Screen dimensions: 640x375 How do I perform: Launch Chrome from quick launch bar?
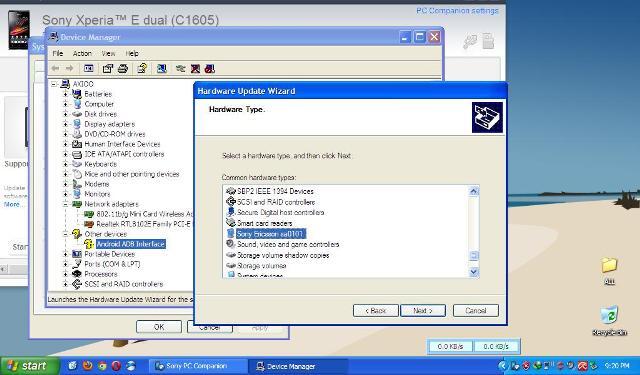tap(102, 366)
